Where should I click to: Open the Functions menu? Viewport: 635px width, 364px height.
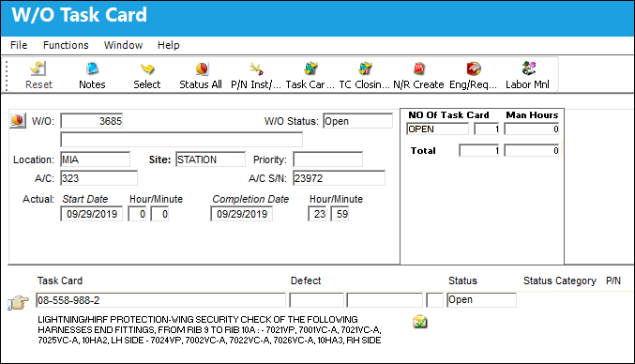pyautogui.click(x=66, y=45)
